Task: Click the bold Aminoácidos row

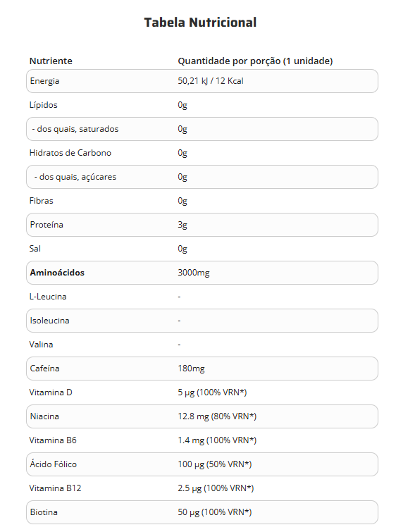Action: [x=202, y=273]
